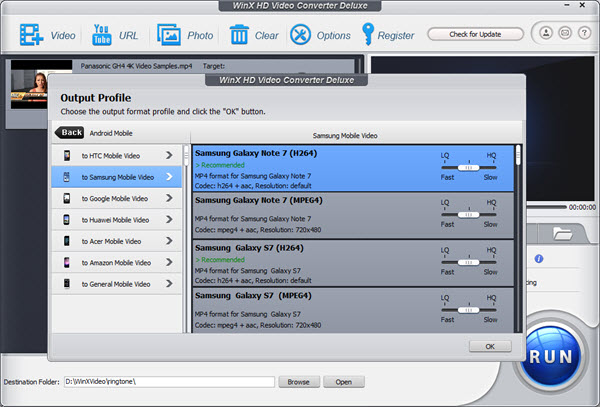Click the HTC phone icon
This screenshot has width=600, height=407.
tap(67, 155)
